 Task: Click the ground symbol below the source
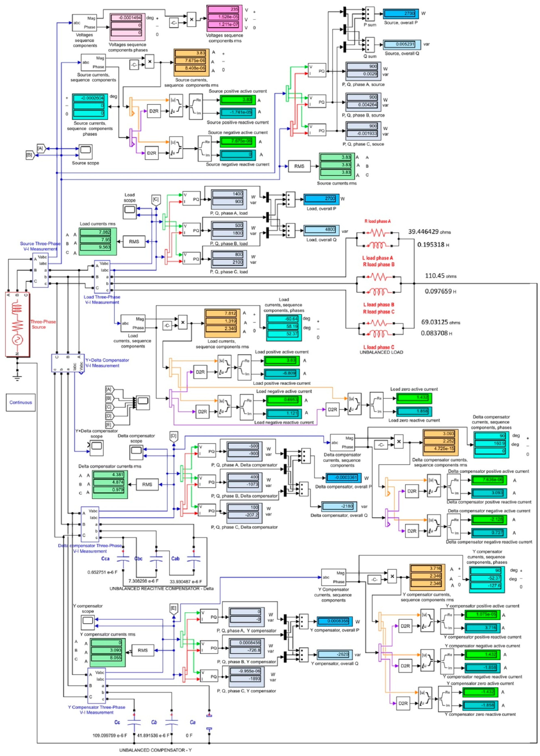(x=17, y=377)
